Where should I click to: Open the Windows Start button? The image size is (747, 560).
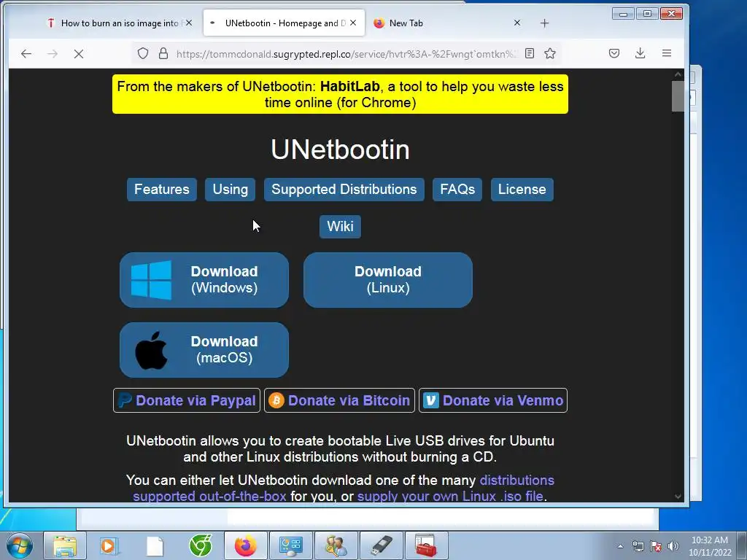20,545
